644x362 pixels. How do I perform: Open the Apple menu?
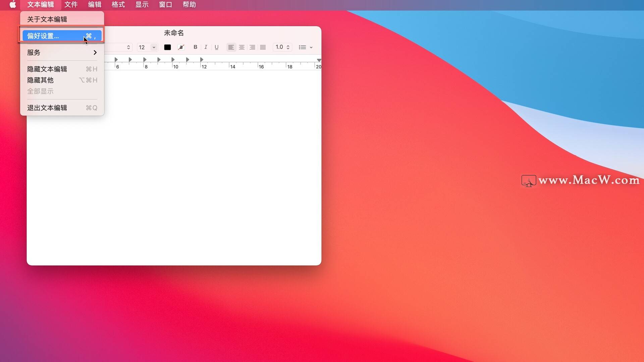pyautogui.click(x=13, y=5)
